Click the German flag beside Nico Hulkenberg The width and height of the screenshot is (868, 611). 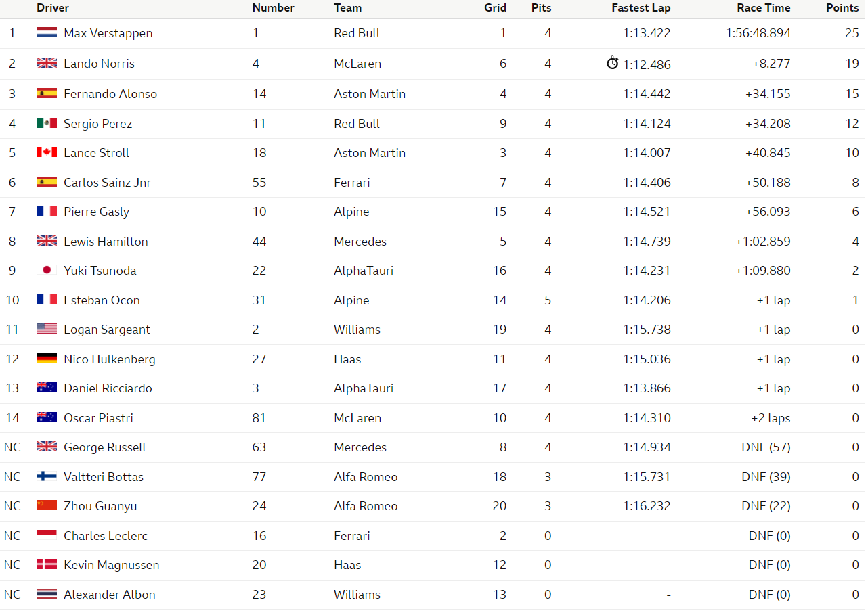click(47, 359)
